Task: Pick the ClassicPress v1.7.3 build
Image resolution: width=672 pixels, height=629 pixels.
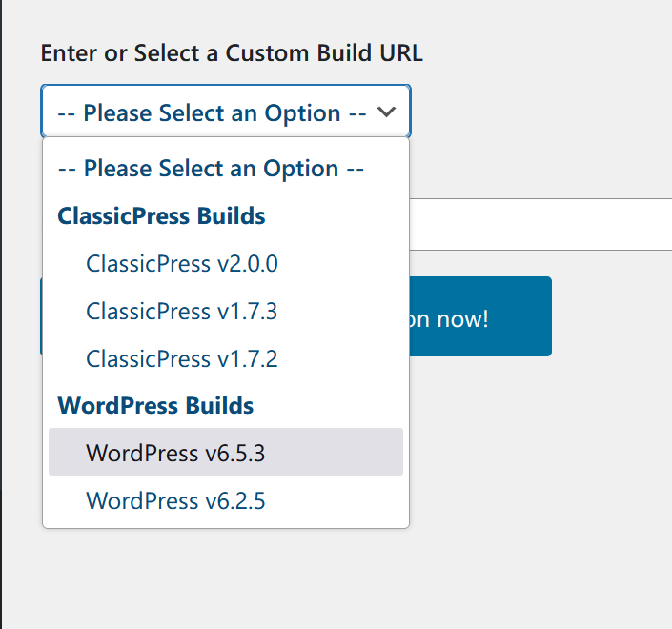Action: tap(182, 311)
